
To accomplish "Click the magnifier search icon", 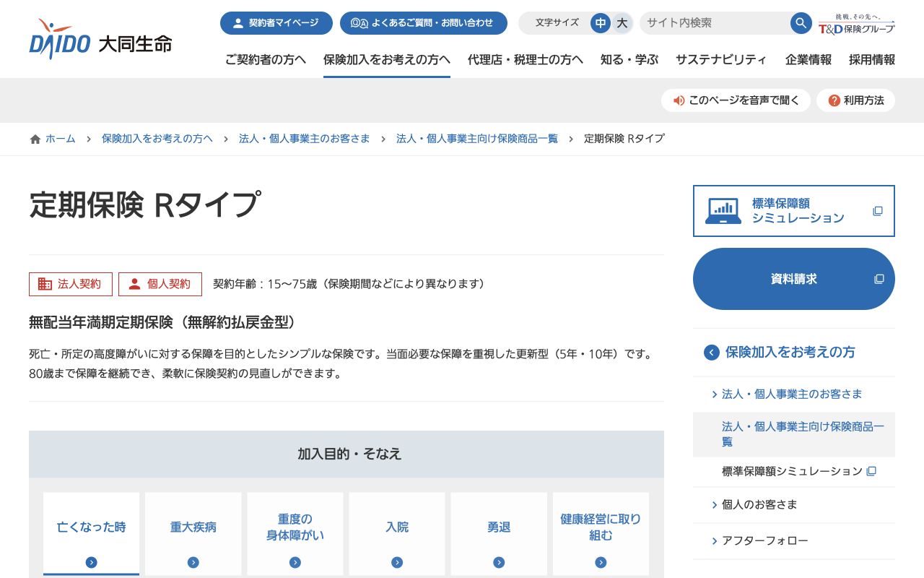I will coord(801,23).
